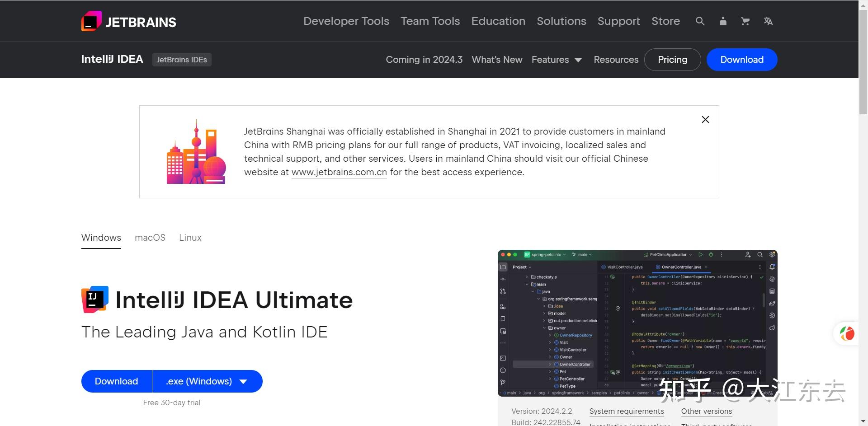The image size is (868, 426).
Task: Click the floating widget icon at the page's right edge
Action: 847,333
